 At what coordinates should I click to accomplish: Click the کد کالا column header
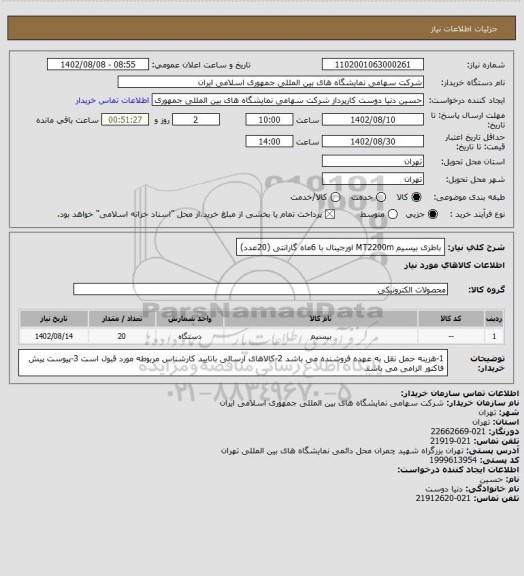(x=451, y=318)
